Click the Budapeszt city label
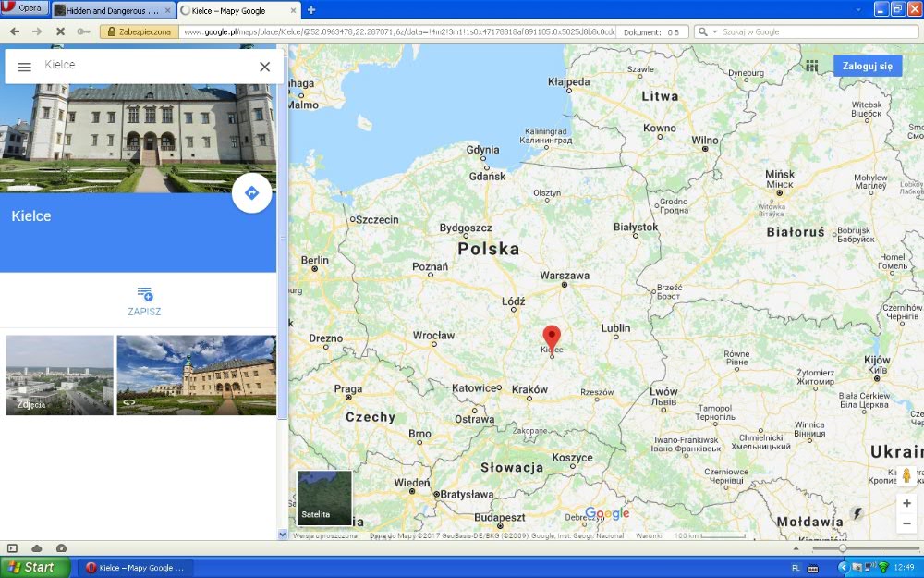 point(499,517)
